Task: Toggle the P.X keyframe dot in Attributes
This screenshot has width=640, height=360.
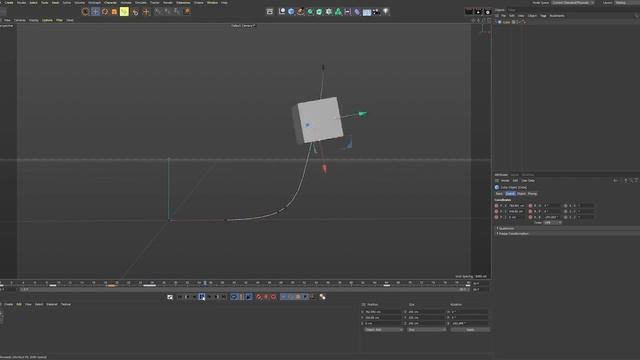Action: click(x=496, y=206)
